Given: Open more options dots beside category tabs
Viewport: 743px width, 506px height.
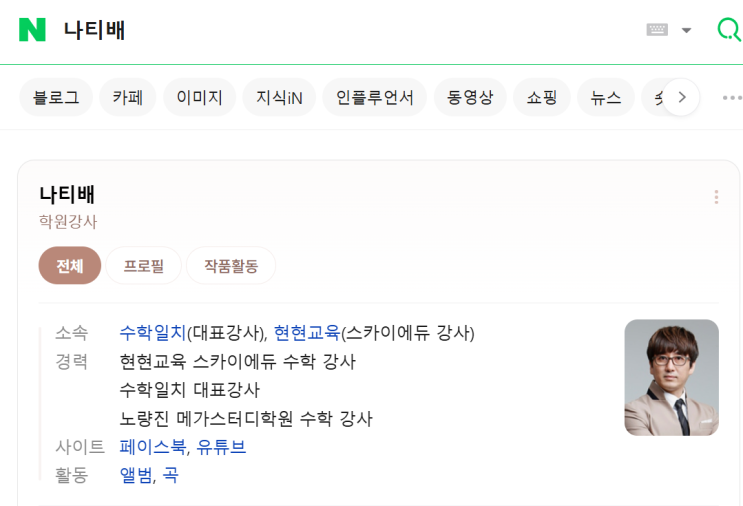Looking at the screenshot, I should pos(732,97).
